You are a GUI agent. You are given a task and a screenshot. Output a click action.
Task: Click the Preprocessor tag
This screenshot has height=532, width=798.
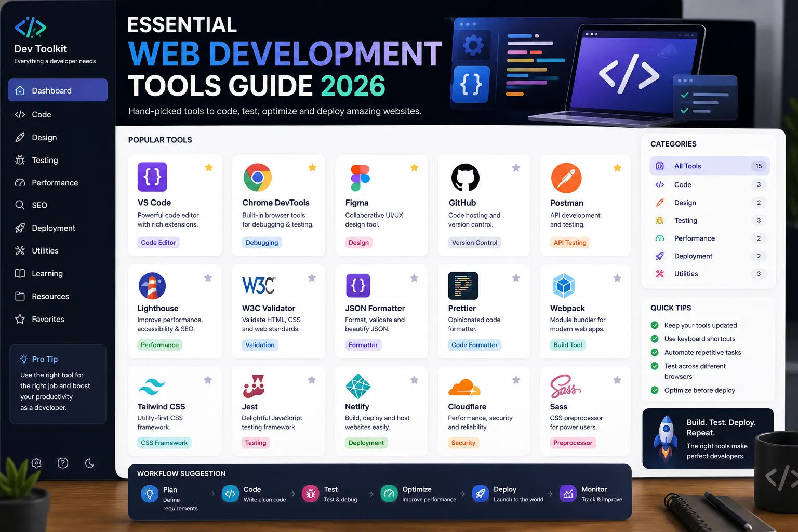pyautogui.click(x=573, y=443)
